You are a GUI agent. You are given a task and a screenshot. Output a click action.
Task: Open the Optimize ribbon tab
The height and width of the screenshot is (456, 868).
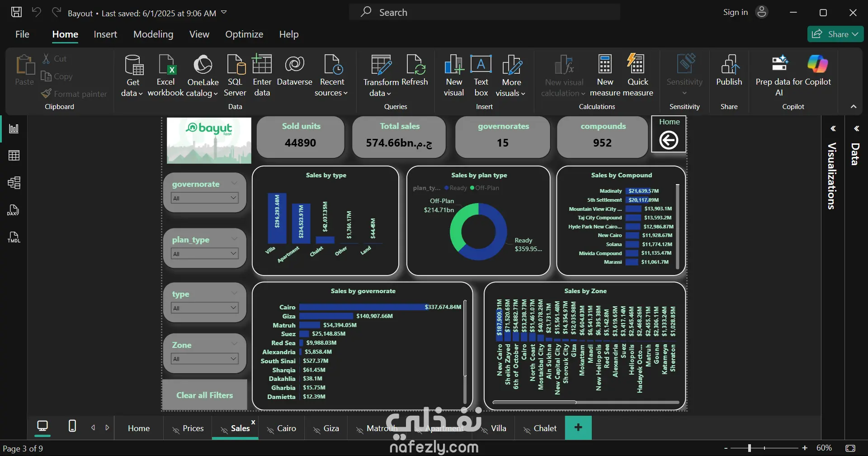point(244,34)
